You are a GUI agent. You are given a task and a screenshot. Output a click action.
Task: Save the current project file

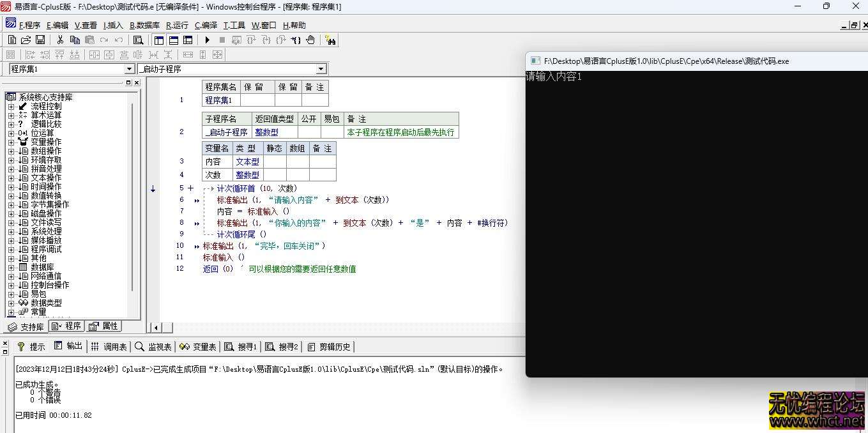coord(40,39)
